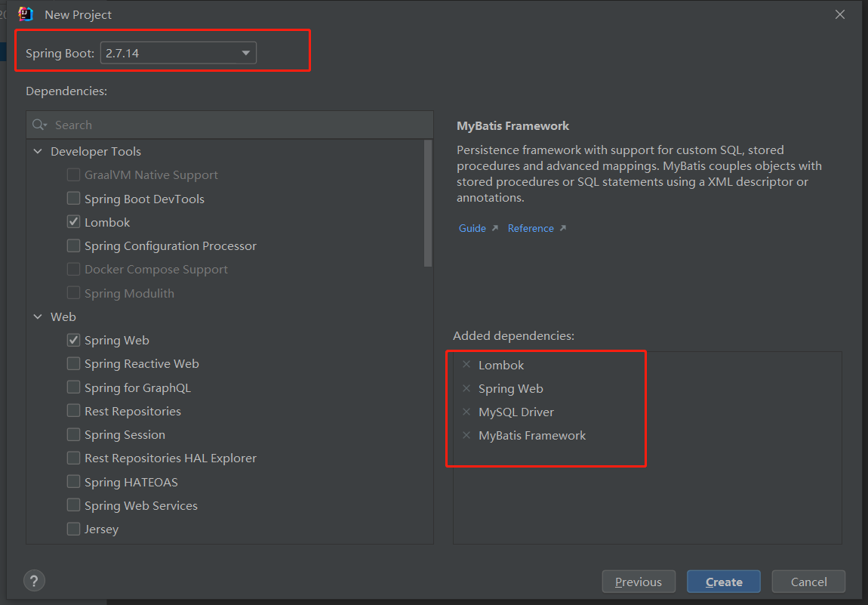Click the Developer Tools category label
868x605 pixels.
[x=96, y=151]
